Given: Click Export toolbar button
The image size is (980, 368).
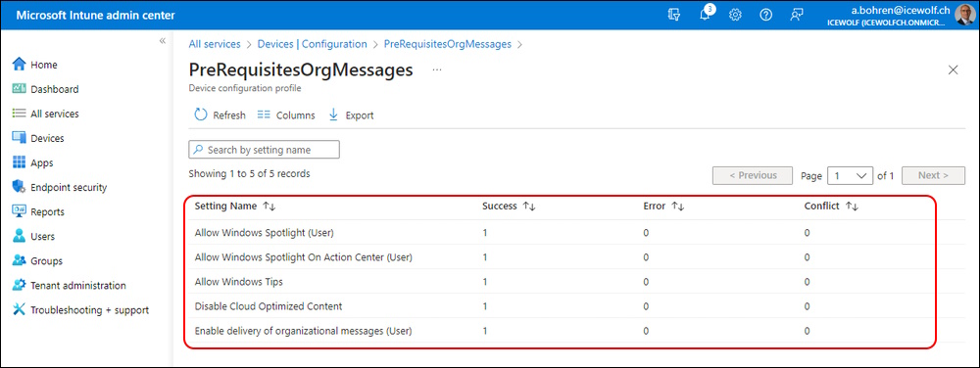Looking at the screenshot, I should (351, 115).
